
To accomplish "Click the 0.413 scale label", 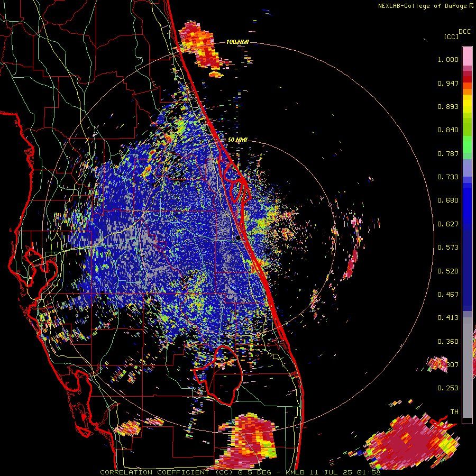I will 448,318.
